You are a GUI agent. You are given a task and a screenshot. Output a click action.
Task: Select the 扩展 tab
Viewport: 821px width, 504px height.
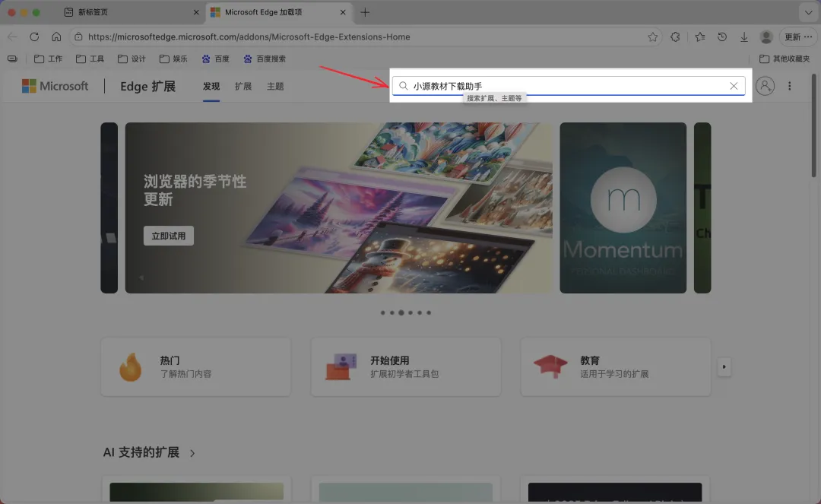click(x=243, y=87)
